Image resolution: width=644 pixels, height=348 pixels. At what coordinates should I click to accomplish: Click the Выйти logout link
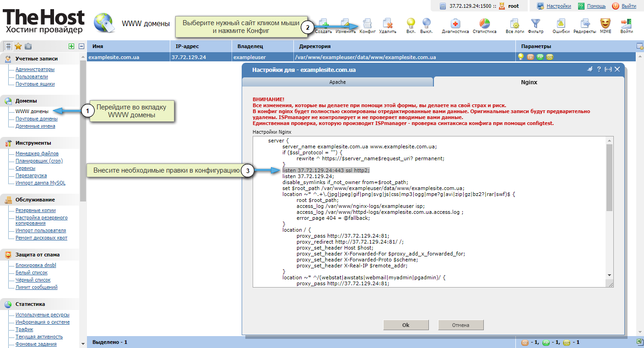pyautogui.click(x=629, y=6)
